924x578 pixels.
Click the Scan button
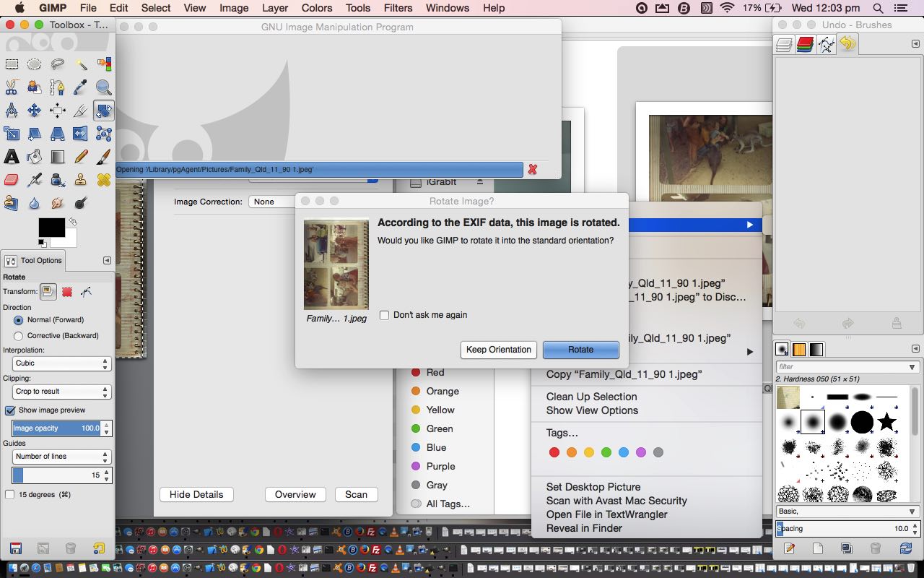356,495
